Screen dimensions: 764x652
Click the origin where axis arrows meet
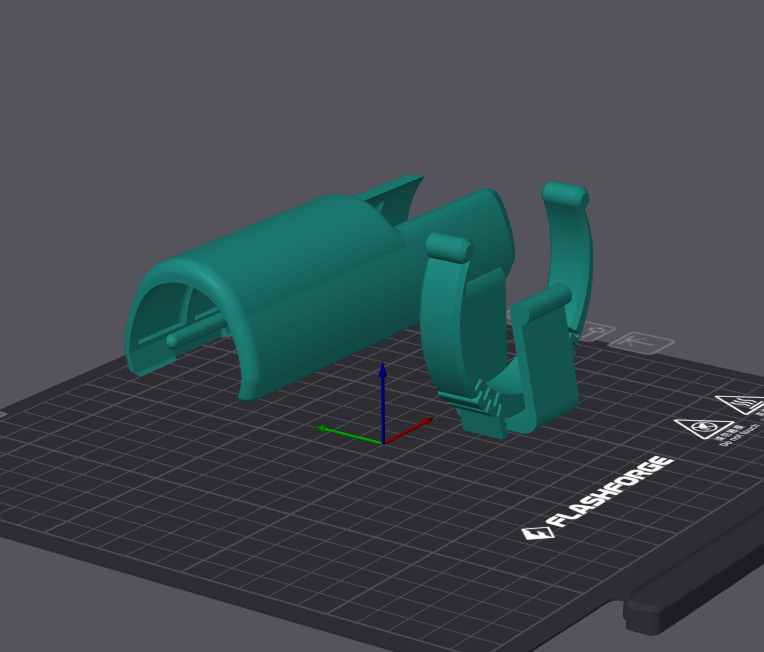[x=383, y=442]
